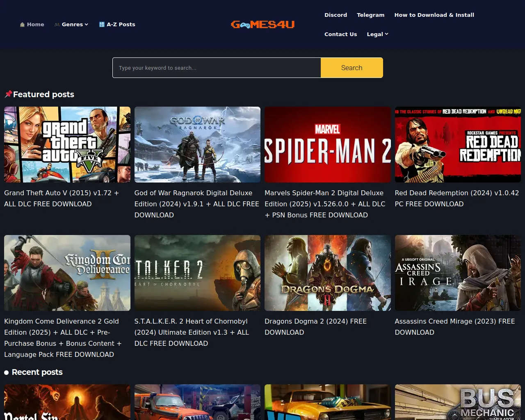
Task: Click the yellow Search button
Action: (352, 68)
